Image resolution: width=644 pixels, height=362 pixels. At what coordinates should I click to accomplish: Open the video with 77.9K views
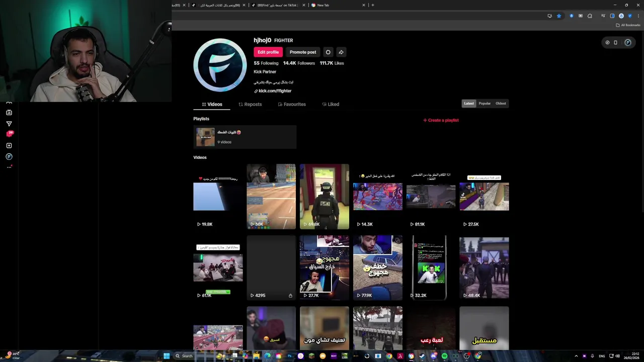tap(378, 268)
